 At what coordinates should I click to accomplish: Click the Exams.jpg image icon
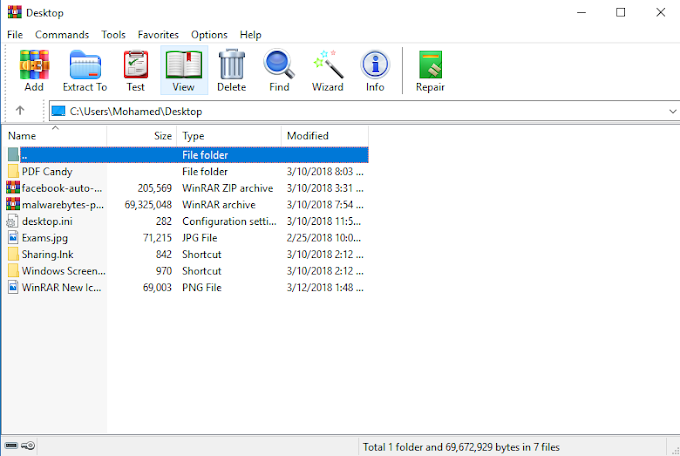pos(13,238)
